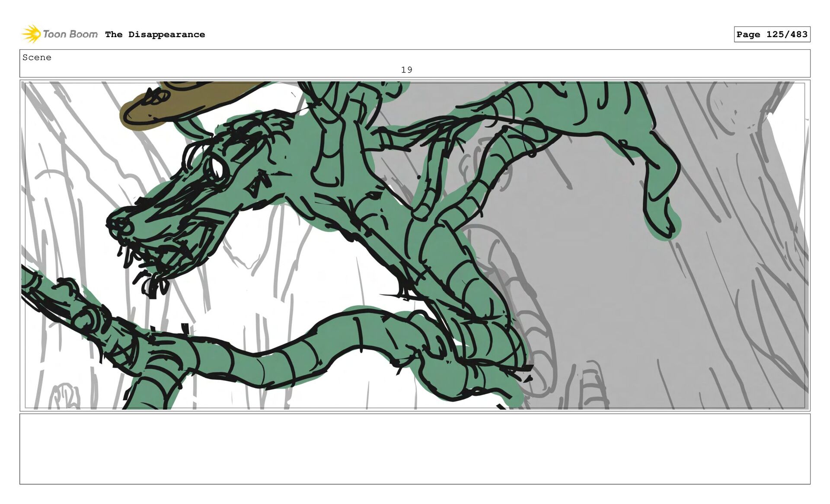This screenshot has height=504, width=830.
Task: Click the 'Page 125/483' page indicator
Action: 772,35
